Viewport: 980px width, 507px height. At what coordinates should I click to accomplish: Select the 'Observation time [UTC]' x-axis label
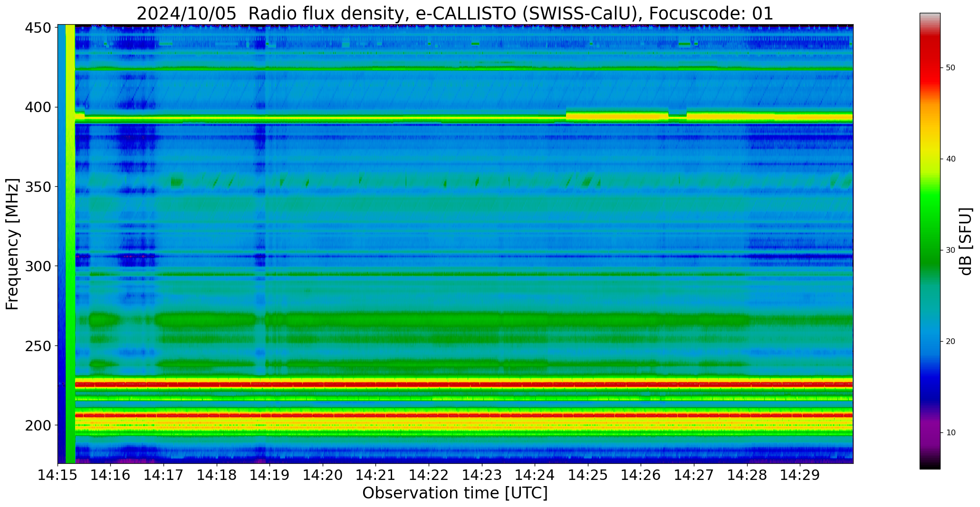pyautogui.click(x=455, y=493)
